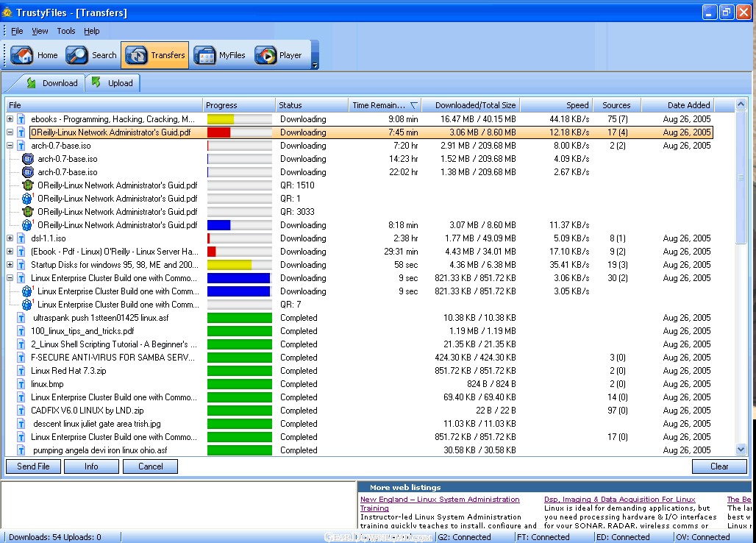Click file icon beside Linux Red Hat 7.3.zip

click(21, 371)
